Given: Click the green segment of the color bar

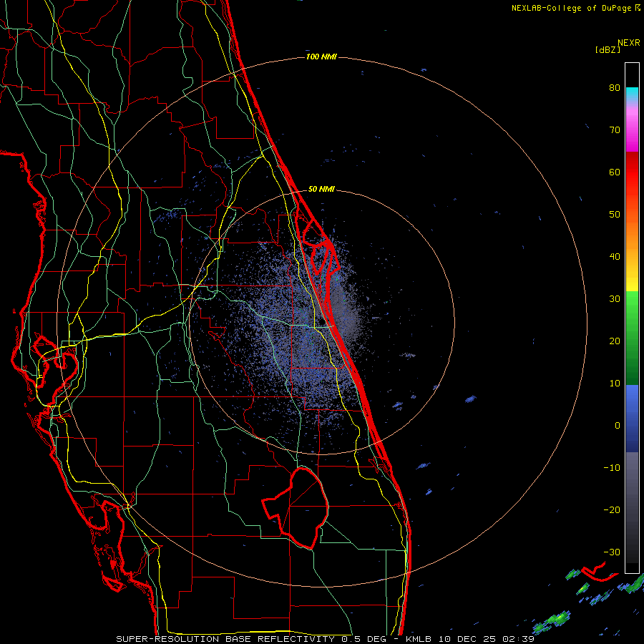Looking at the screenshot, I should coord(632,338).
